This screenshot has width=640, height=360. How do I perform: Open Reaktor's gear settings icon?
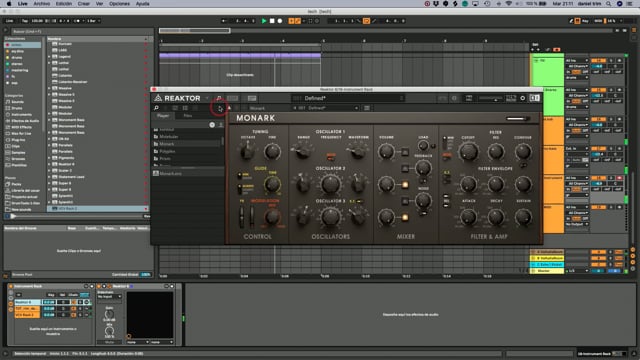pyautogui.click(x=522, y=98)
